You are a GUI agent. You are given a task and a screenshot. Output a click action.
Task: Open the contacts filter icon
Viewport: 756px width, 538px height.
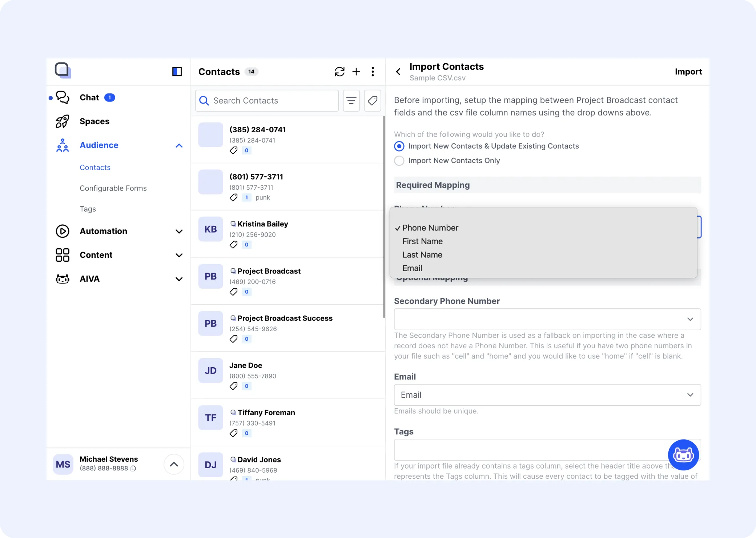(351, 101)
